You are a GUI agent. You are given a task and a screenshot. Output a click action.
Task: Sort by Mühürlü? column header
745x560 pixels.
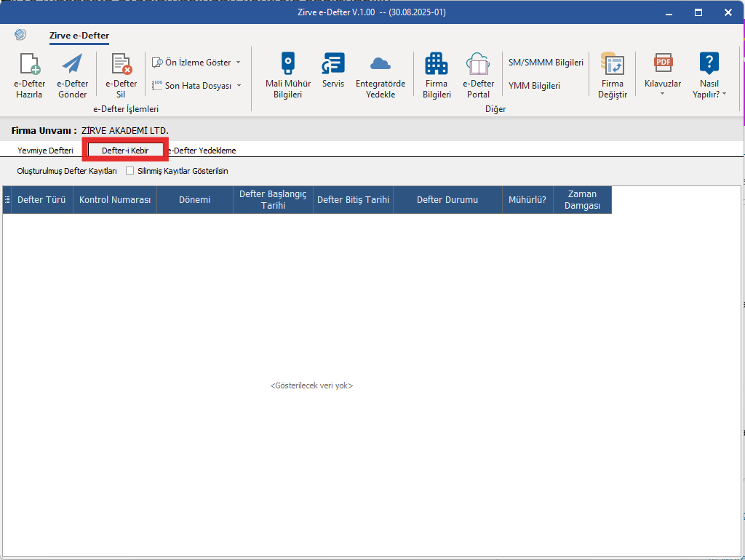tap(527, 200)
